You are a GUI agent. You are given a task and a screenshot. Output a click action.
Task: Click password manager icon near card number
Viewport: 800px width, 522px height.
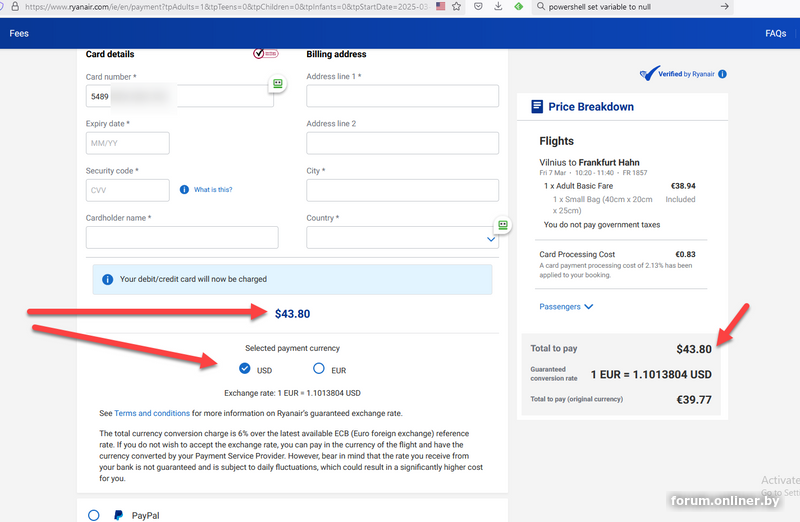pyautogui.click(x=278, y=84)
